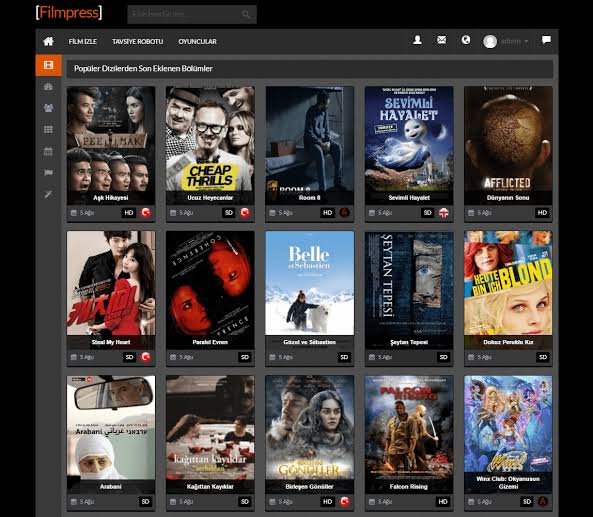Expand the admin account dropdown arrow
Image resolution: width=593 pixels, height=517 pixels.
[526, 42]
